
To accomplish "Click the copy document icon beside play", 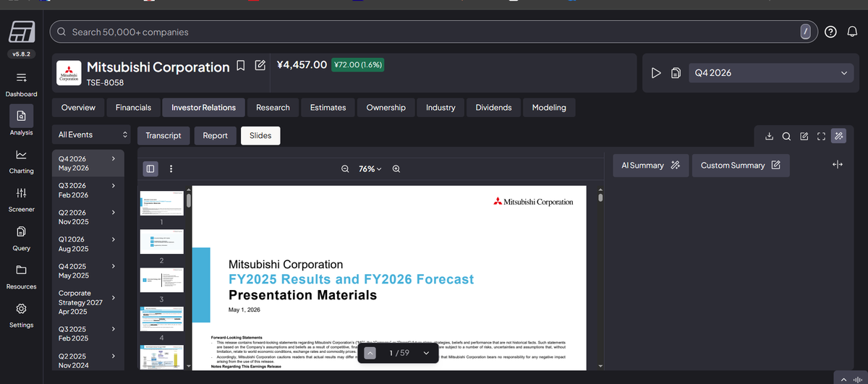I will [676, 73].
